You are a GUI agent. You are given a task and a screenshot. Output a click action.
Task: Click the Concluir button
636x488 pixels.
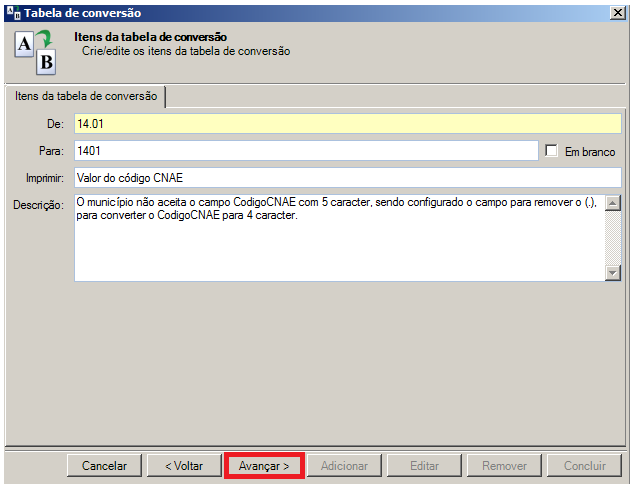point(584,466)
